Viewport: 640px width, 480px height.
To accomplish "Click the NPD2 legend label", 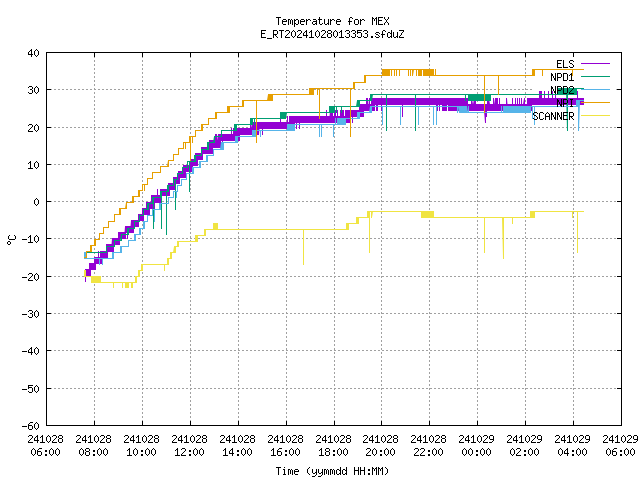I will (x=562, y=90).
